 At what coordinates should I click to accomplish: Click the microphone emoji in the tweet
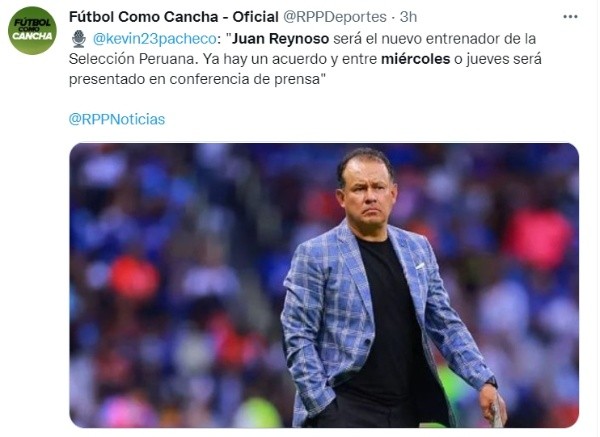[77, 39]
